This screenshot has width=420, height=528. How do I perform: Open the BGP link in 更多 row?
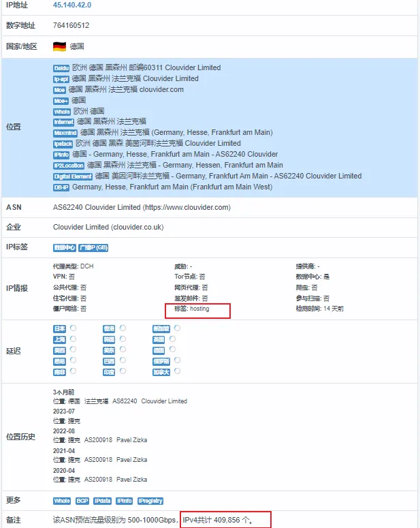[82, 501]
